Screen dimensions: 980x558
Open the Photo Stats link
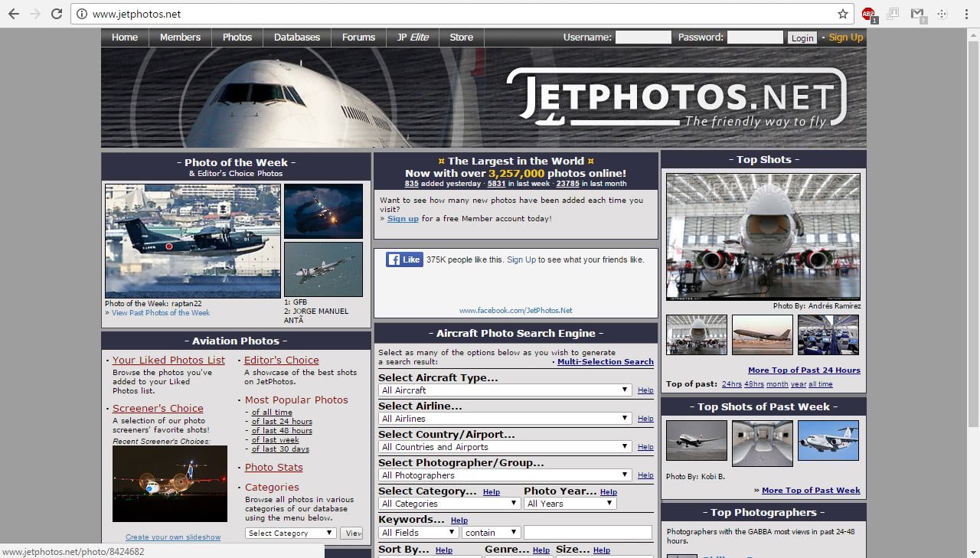coord(273,468)
